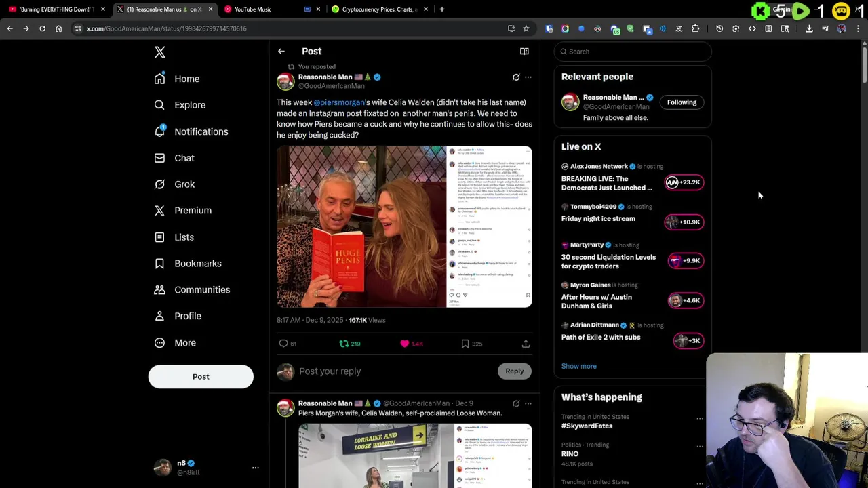The width and height of the screenshot is (868, 488).
Task: Click browser back arrow
Action: pyautogui.click(x=10, y=28)
